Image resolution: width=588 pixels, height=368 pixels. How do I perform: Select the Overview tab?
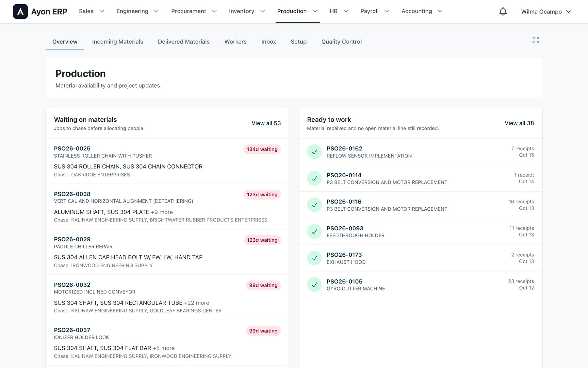65,42
